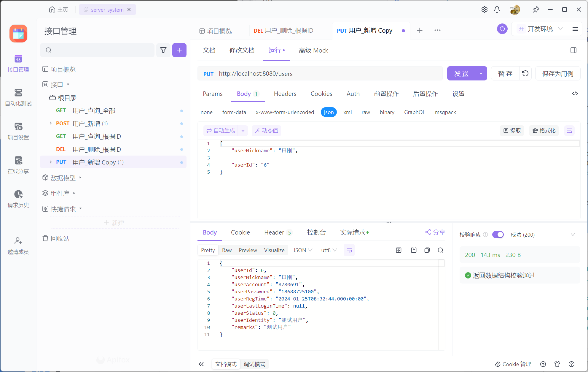Open the notifications bell
Viewport: 588px width, 372px height.
click(497, 10)
